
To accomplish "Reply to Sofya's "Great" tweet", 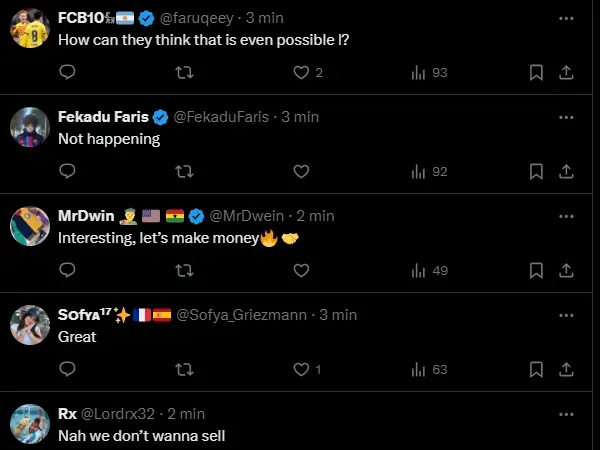I will [x=67, y=369].
